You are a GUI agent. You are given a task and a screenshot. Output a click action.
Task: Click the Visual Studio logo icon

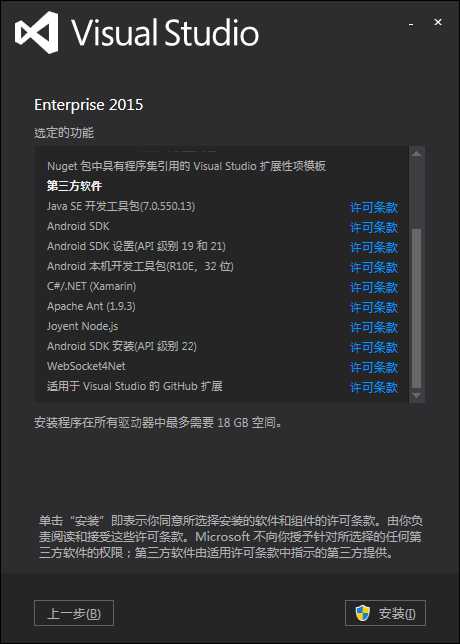(37, 32)
